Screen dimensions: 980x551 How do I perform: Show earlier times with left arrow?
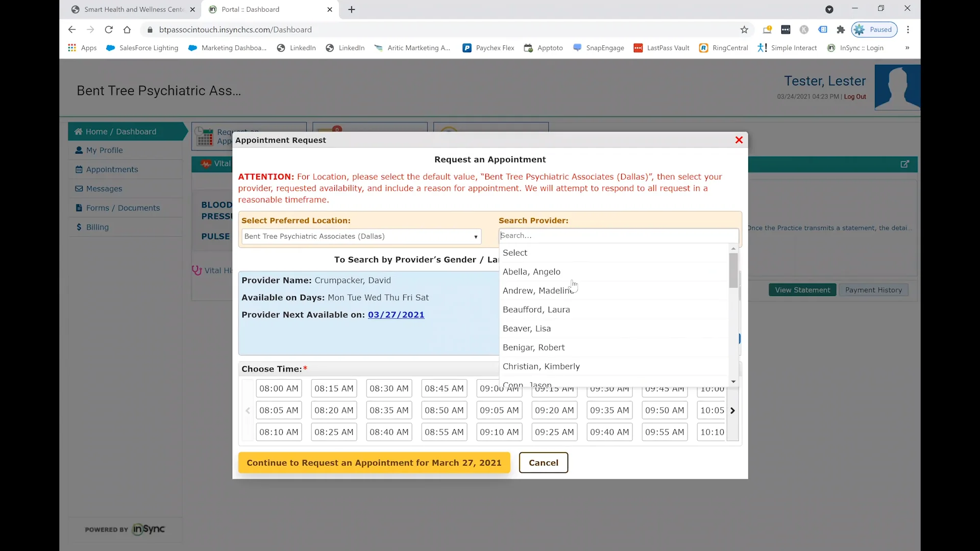pyautogui.click(x=248, y=410)
